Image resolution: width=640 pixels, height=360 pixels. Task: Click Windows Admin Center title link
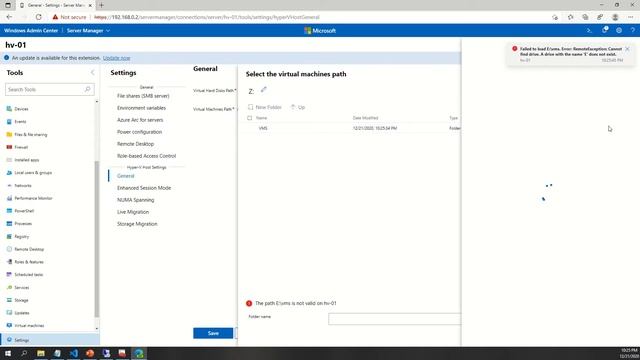click(x=31, y=31)
